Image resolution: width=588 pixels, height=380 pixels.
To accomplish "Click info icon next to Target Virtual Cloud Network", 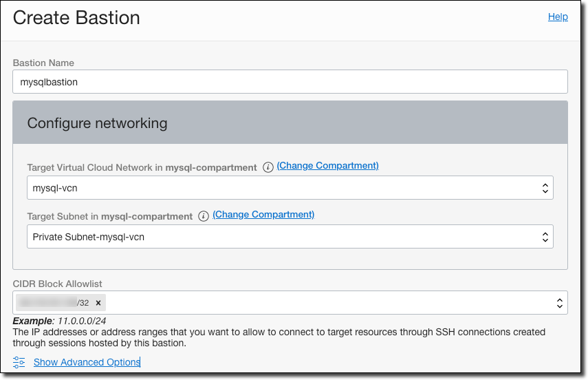I will click(268, 167).
